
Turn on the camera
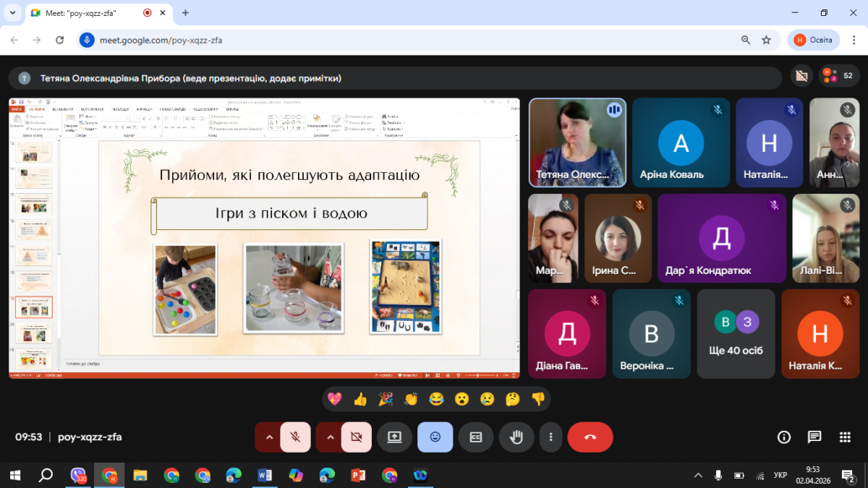coord(356,437)
